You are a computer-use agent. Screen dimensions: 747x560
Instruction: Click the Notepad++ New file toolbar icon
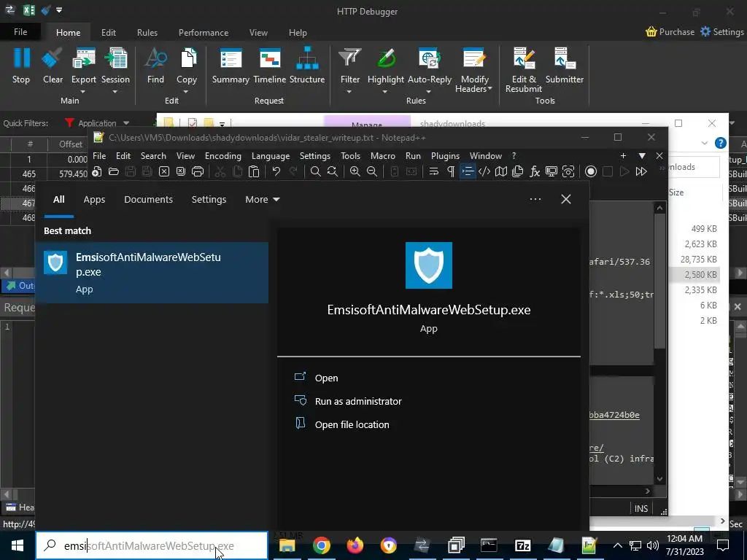(97, 171)
